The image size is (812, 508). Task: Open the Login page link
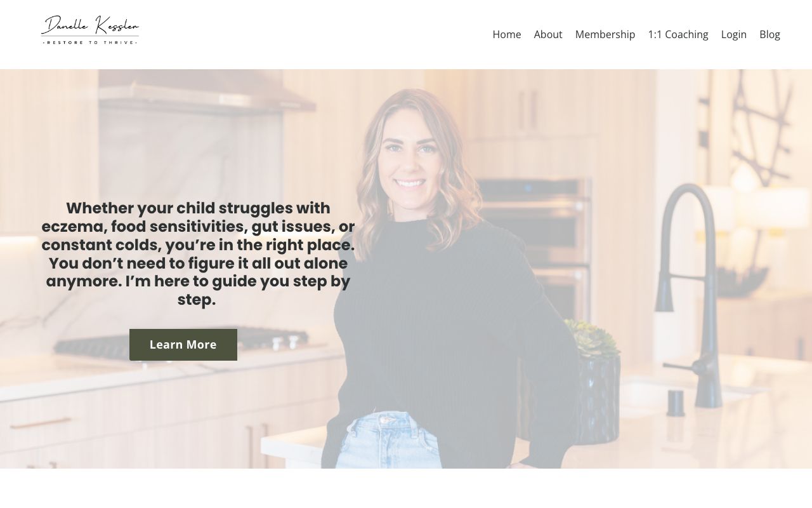click(734, 34)
